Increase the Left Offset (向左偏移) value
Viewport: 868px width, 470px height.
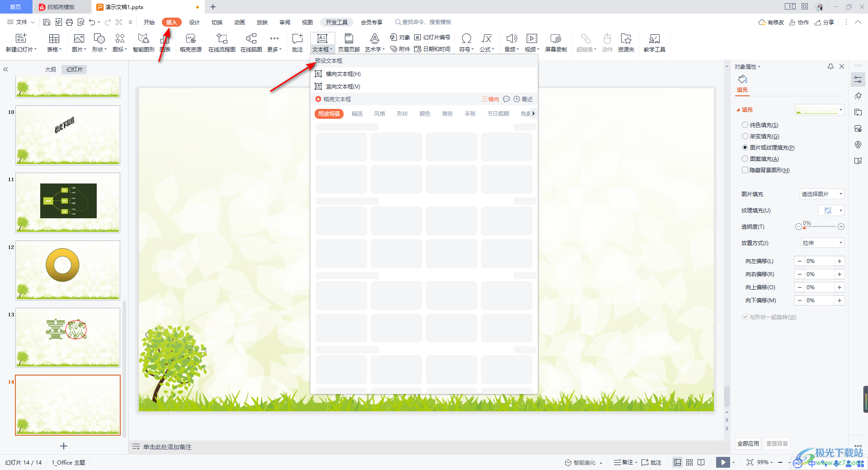point(840,261)
